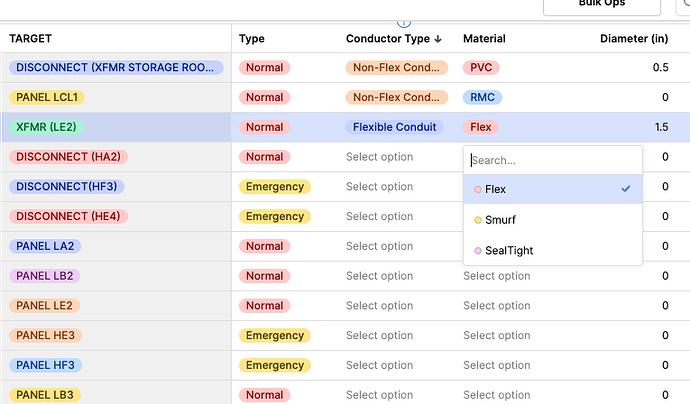The width and height of the screenshot is (690, 404).
Task: Choose SealTight from the material dropdown
Action: tap(553, 250)
